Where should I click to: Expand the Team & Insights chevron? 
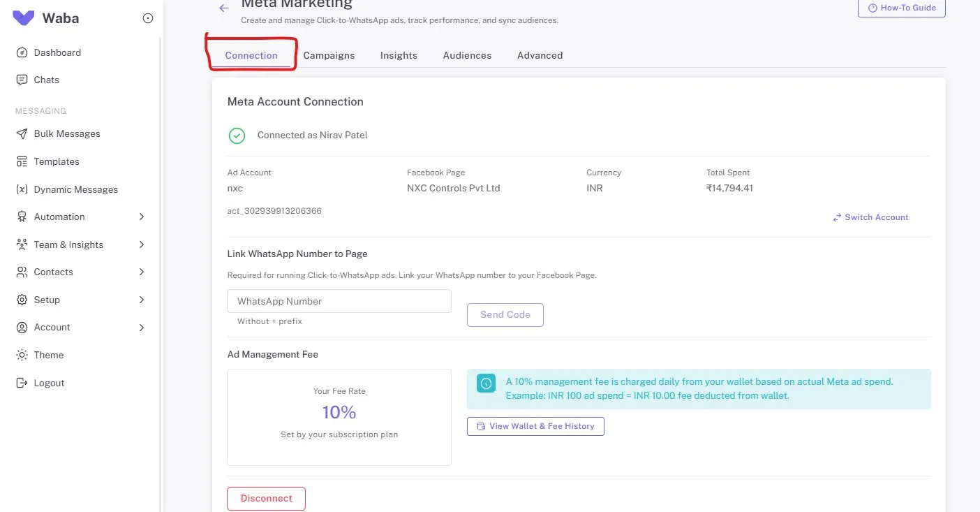pos(142,244)
